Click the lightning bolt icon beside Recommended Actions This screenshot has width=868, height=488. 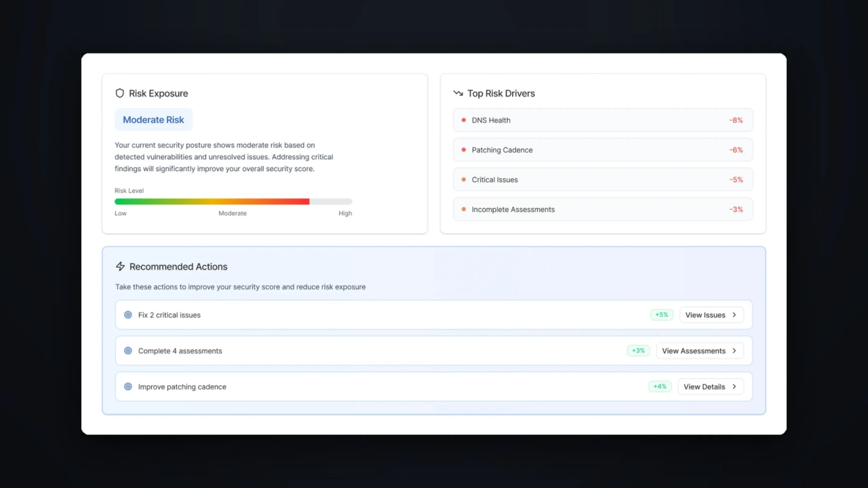(120, 266)
